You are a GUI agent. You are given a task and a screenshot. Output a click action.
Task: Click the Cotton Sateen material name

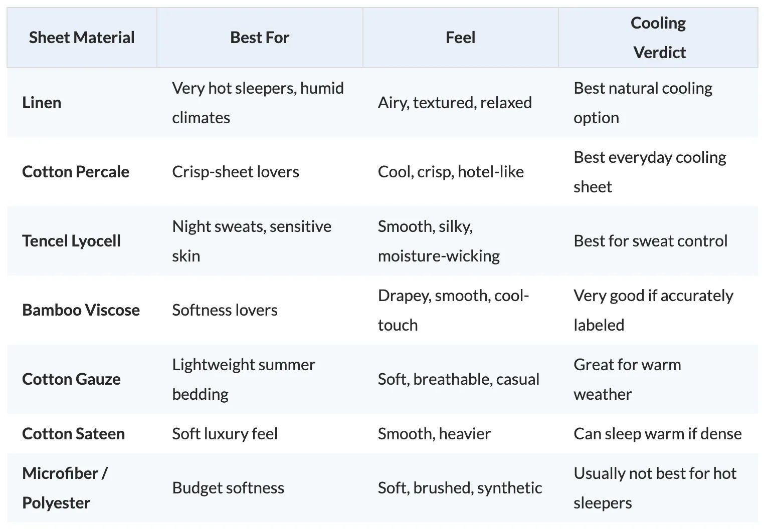(73, 434)
